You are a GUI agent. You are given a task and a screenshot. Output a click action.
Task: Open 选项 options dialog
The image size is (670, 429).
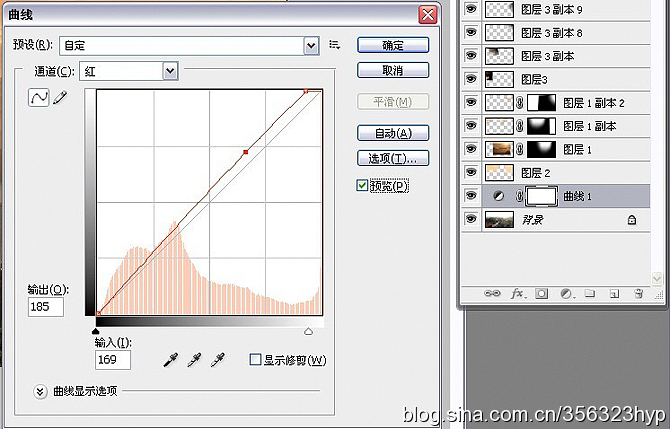[x=393, y=159]
